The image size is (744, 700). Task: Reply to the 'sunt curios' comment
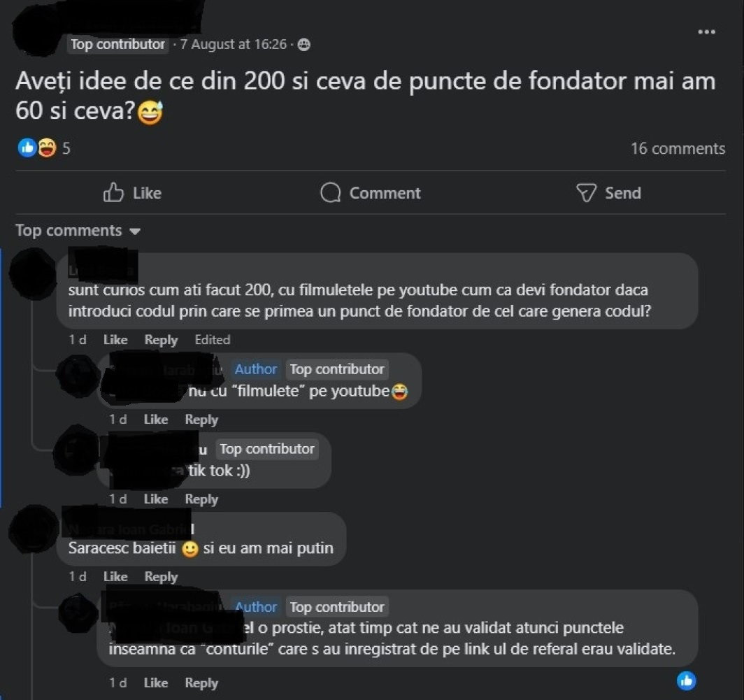(161, 340)
